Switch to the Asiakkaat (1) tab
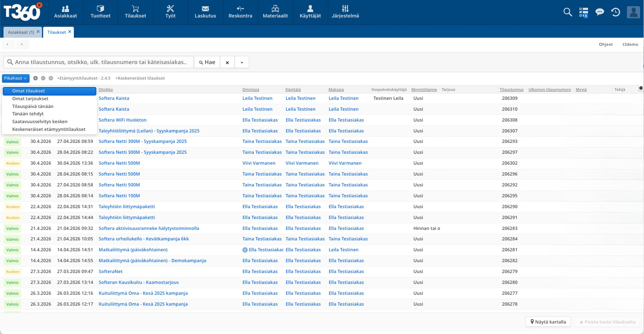Image resolution: width=644 pixels, height=334 pixels. tap(21, 32)
